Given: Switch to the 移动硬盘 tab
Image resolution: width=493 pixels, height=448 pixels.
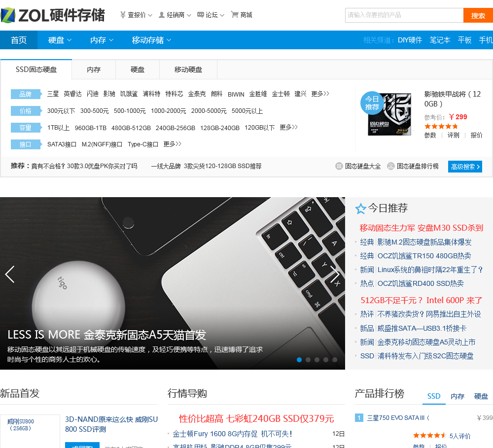Looking at the screenshot, I should [188, 69].
